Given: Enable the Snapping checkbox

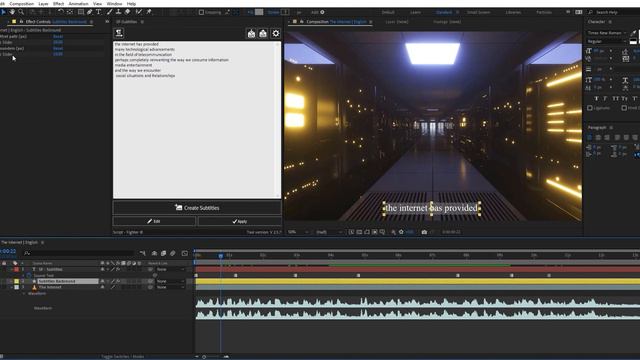Looking at the screenshot, I should 201,12.
